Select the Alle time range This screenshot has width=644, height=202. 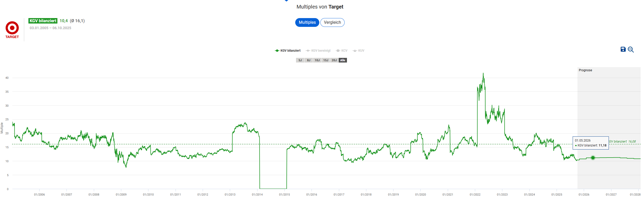[343, 60]
